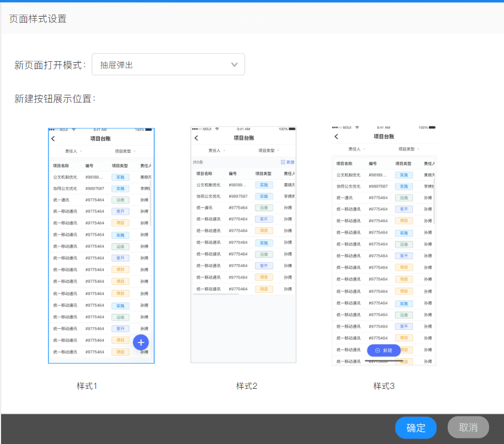This screenshot has width=504, height=444.
Task: Select the 样式1 preview thumbnail
Action: pos(101,245)
